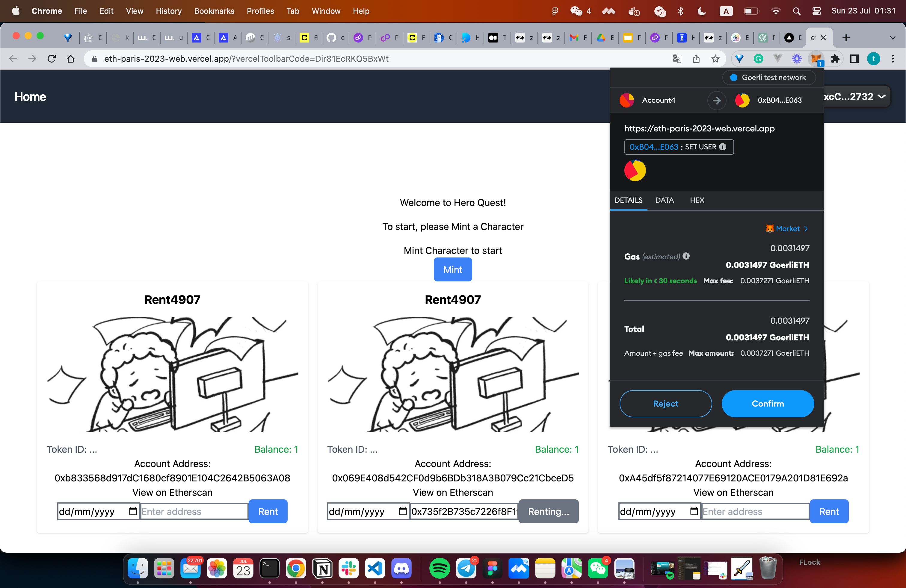Reload the page
This screenshot has height=588, width=906.
pyautogui.click(x=52, y=59)
